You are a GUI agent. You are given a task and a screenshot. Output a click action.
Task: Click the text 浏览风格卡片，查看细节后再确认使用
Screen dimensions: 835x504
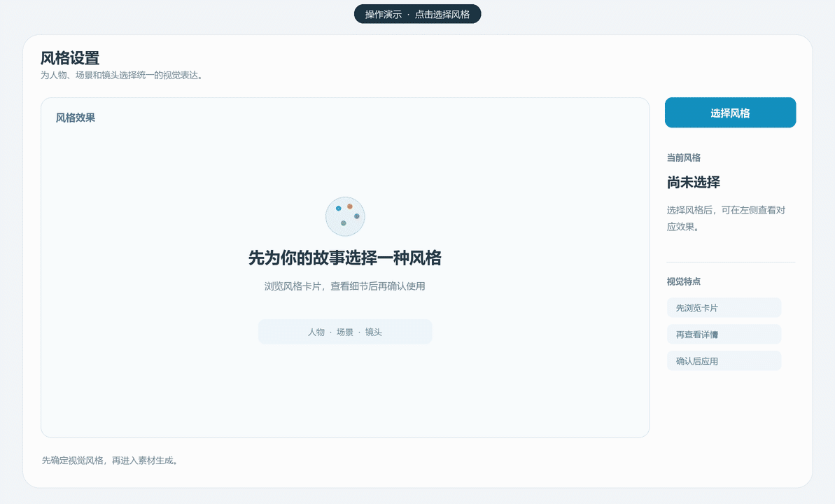click(345, 286)
